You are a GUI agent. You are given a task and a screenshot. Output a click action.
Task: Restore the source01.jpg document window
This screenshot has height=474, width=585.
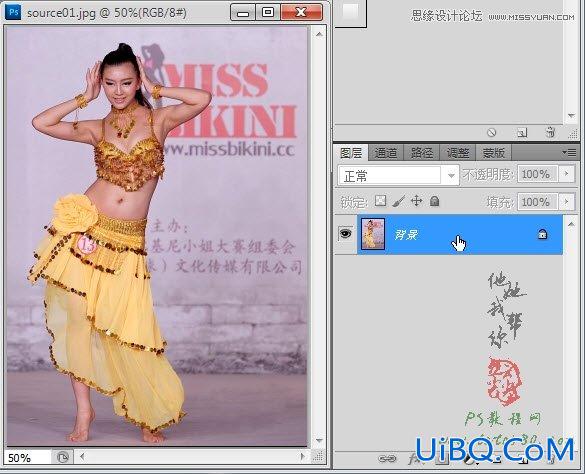pyautogui.click(x=268, y=13)
